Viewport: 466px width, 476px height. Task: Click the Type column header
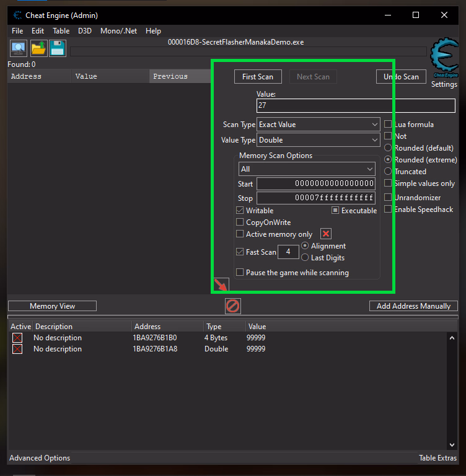point(224,327)
